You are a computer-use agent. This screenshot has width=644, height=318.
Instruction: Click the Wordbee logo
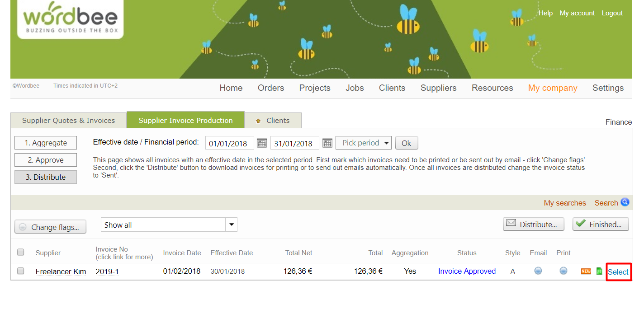(70, 19)
